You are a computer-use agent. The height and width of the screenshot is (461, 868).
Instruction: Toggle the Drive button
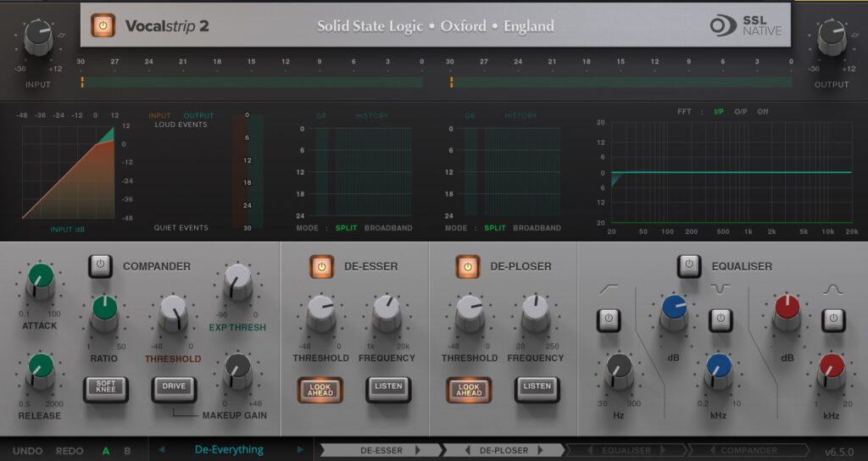[174, 389]
